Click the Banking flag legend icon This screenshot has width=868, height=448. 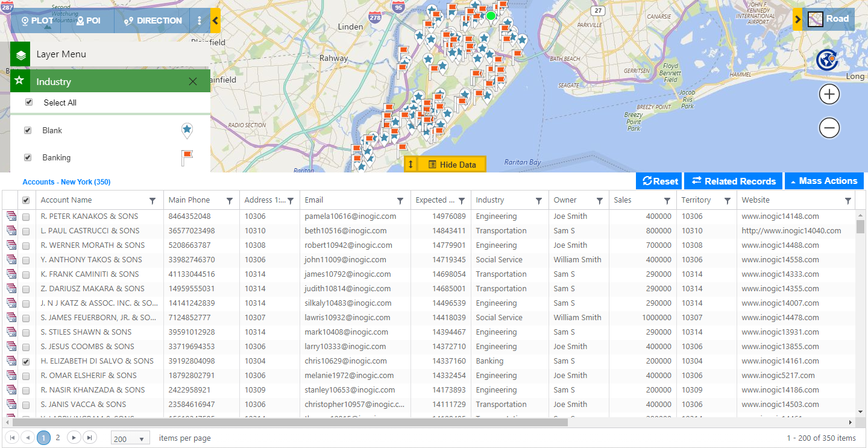[x=187, y=158]
